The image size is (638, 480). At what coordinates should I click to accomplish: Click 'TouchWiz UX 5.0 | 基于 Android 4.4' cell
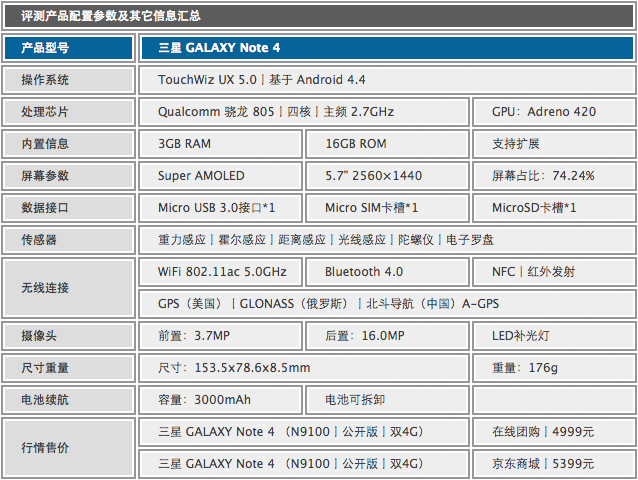(387, 80)
